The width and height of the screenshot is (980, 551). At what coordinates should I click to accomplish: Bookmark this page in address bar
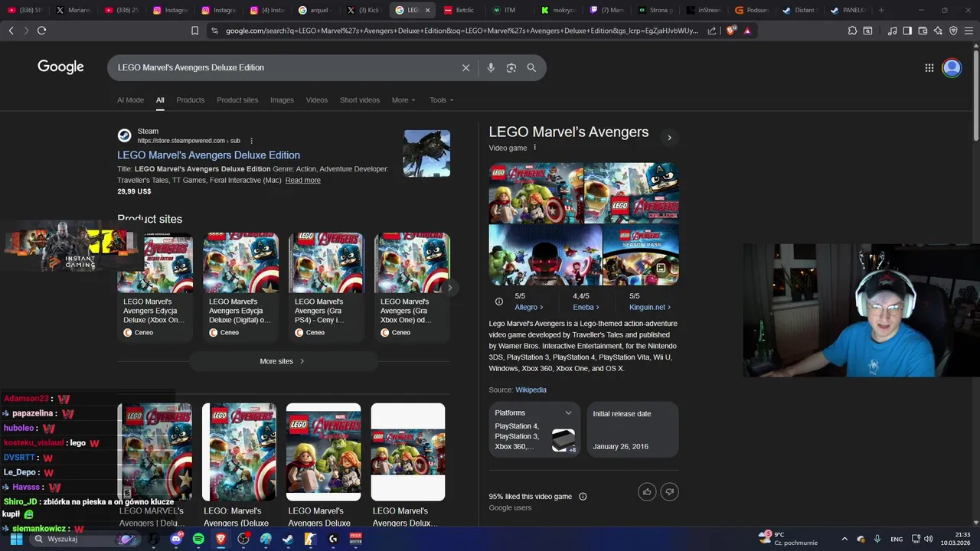tap(194, 31)
